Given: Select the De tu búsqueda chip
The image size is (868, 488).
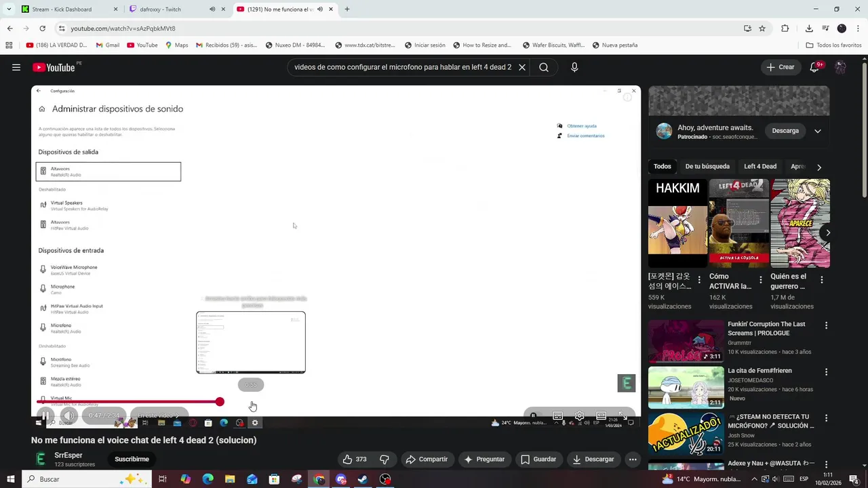Looking at the screenshot, I should click(x=707, y=167).
